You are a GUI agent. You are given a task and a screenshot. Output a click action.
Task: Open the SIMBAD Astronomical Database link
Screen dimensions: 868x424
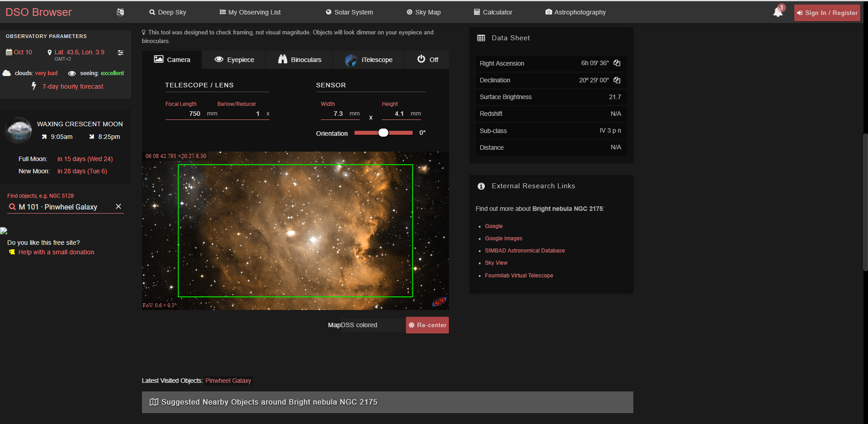coord(524,251)
